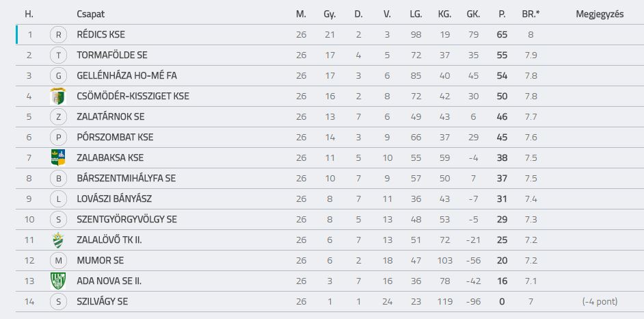Screen dimensions: 644x319
Task: Select the BÁRSZENTMIHÁLYFA SE team name
Action: [x=126, y=179]
